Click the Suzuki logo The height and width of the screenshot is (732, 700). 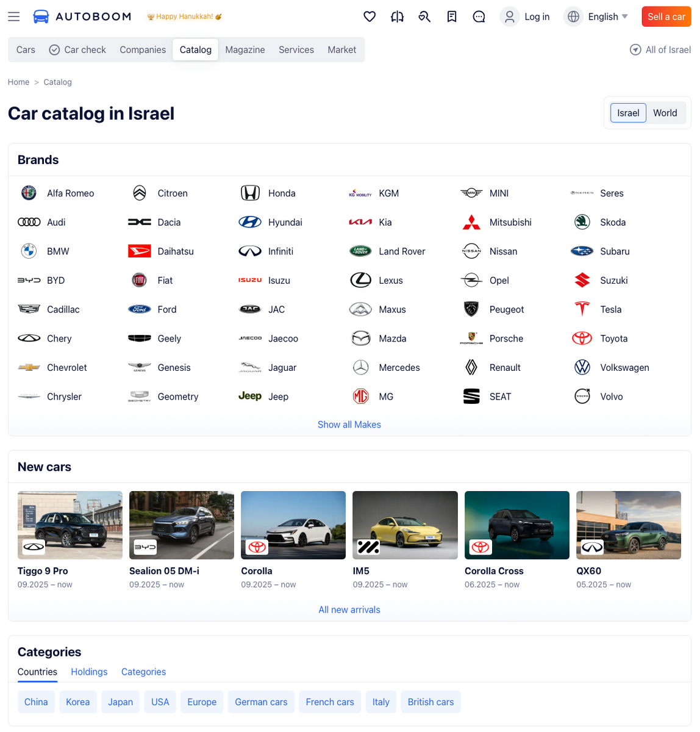point(582,280)
